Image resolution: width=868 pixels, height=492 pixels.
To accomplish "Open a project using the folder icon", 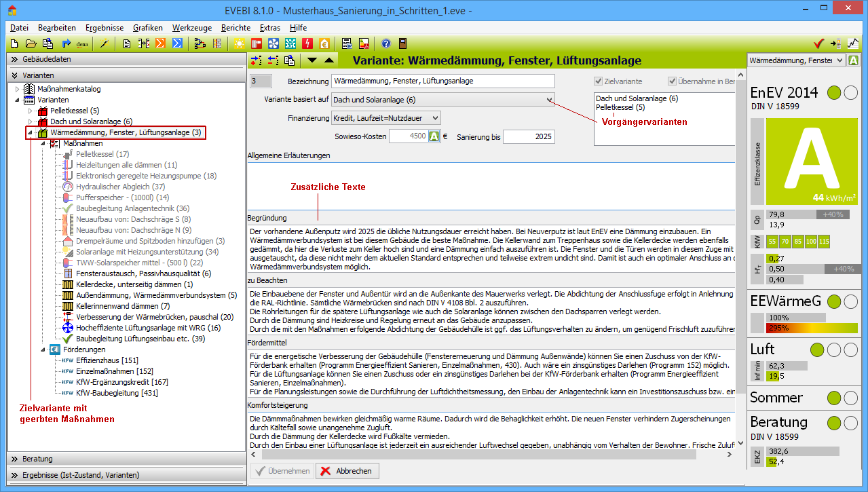I will click(x=31, y=43).
